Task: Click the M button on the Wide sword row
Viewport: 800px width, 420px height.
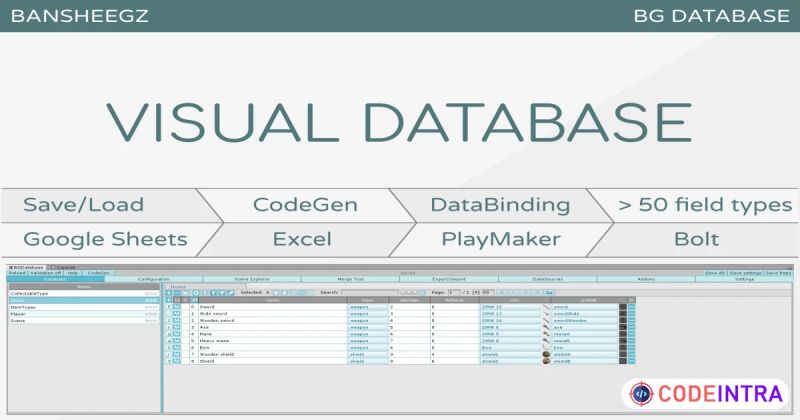Action: coord(177,313)
